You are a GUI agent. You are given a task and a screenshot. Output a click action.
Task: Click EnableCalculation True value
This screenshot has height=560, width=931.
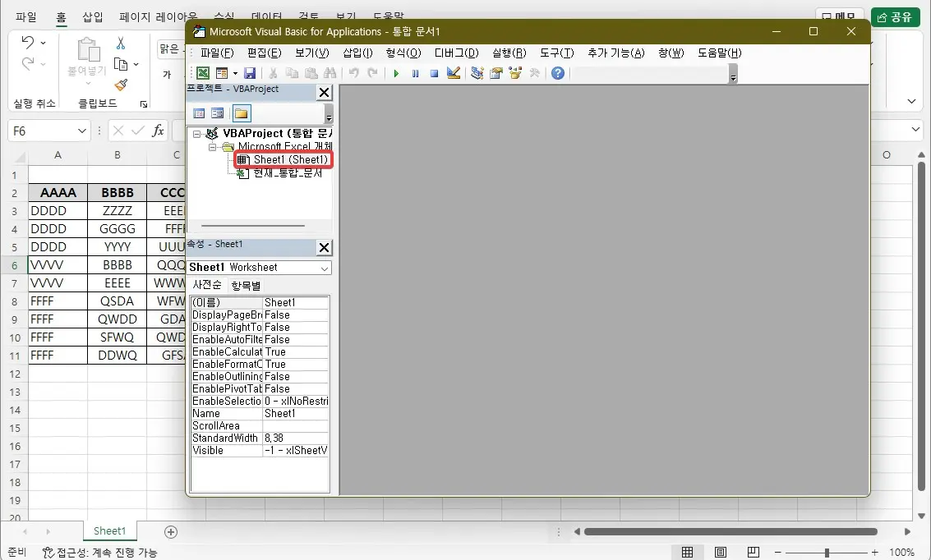295,351
